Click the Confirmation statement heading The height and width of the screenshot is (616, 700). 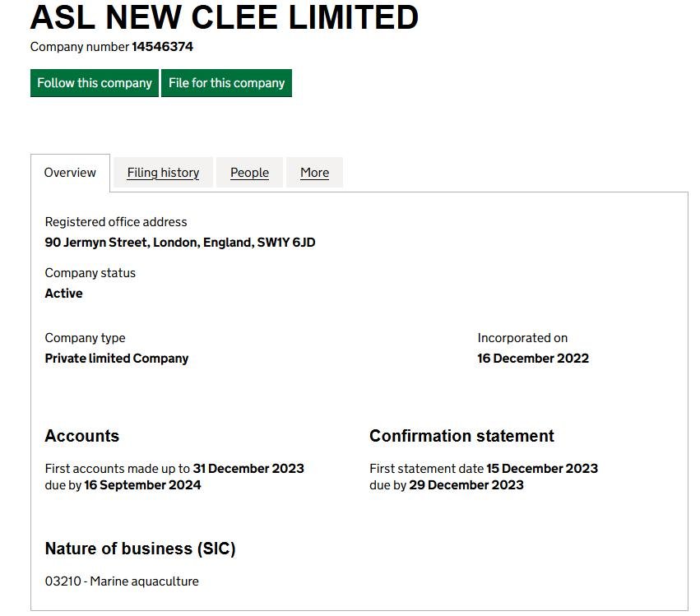click(x=461, y=436)
